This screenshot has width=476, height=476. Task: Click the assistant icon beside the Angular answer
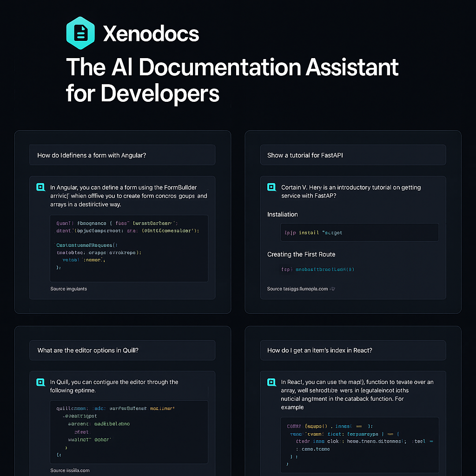(x=41, y=187)
